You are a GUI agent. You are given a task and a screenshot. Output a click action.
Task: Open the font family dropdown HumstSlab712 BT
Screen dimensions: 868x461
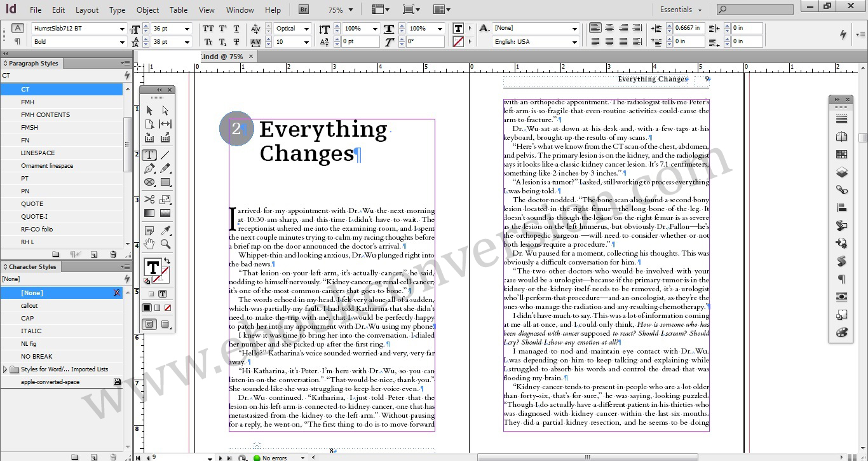122,29
